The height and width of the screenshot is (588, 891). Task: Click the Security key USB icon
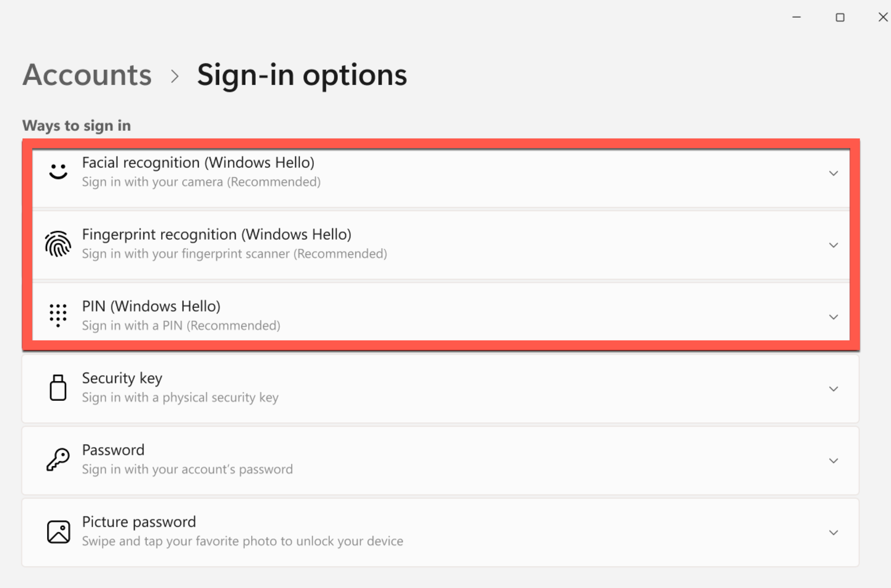58,388
